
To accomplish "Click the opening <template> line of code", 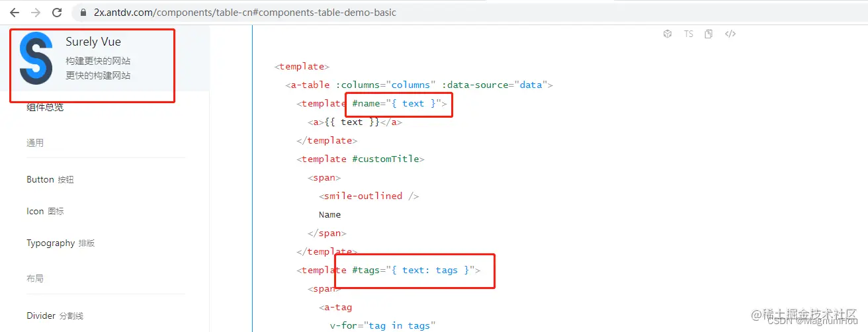I will [x=302, y=67].
